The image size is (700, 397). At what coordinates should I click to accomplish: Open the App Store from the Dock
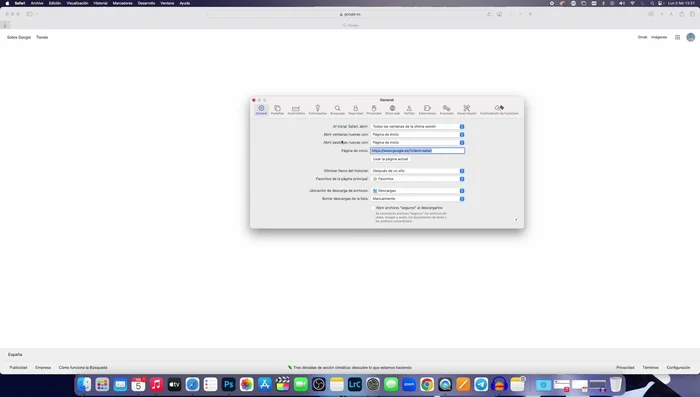pos(265,384)
